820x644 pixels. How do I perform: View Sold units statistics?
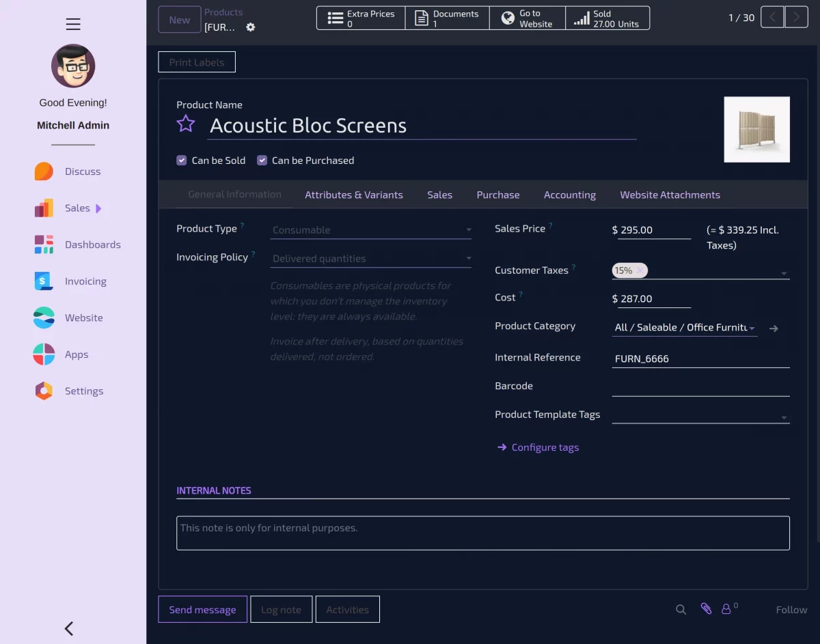click(x=607, y=18)
